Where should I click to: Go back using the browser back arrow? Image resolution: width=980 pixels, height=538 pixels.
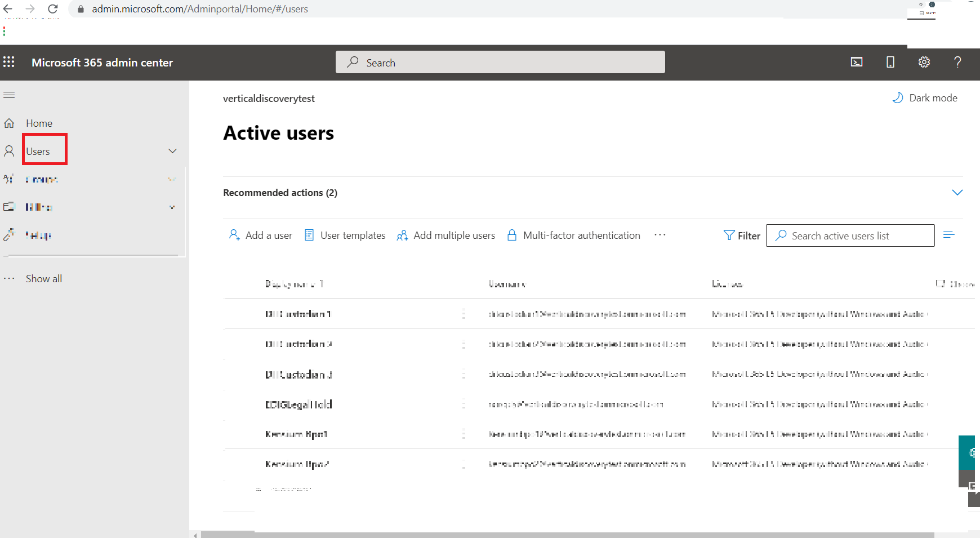click(8, 9)
